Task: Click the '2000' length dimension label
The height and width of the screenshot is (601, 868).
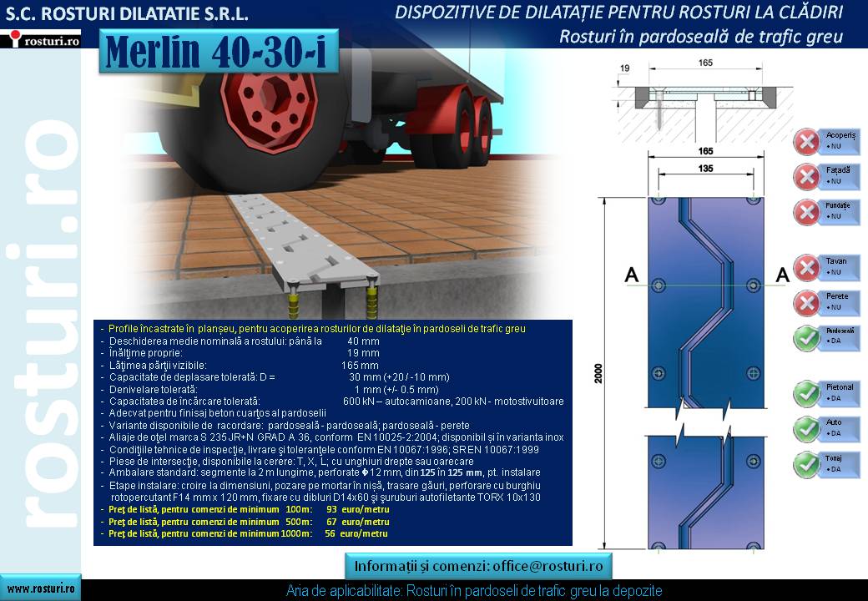Action: coord(598,374)
